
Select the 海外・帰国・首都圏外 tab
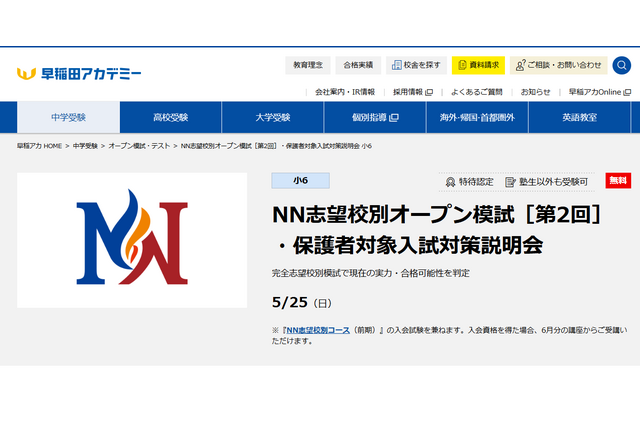(x=477, y=118)
